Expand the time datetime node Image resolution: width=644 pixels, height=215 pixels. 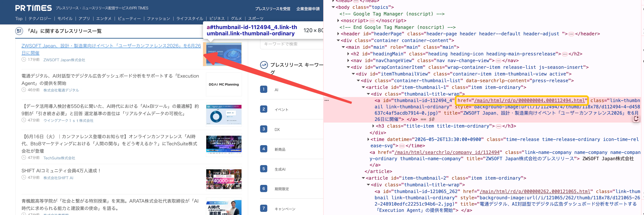click(x=368, y=139)
